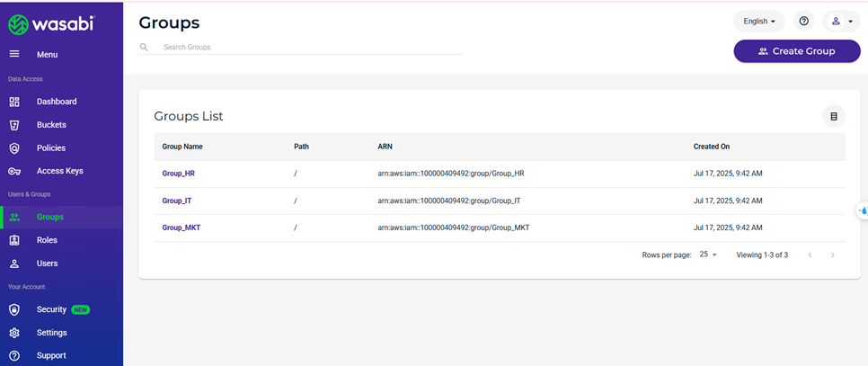This screenshot has height=366, width=868.
Task: Expand the user account dropdown
Action: [842, 21]
